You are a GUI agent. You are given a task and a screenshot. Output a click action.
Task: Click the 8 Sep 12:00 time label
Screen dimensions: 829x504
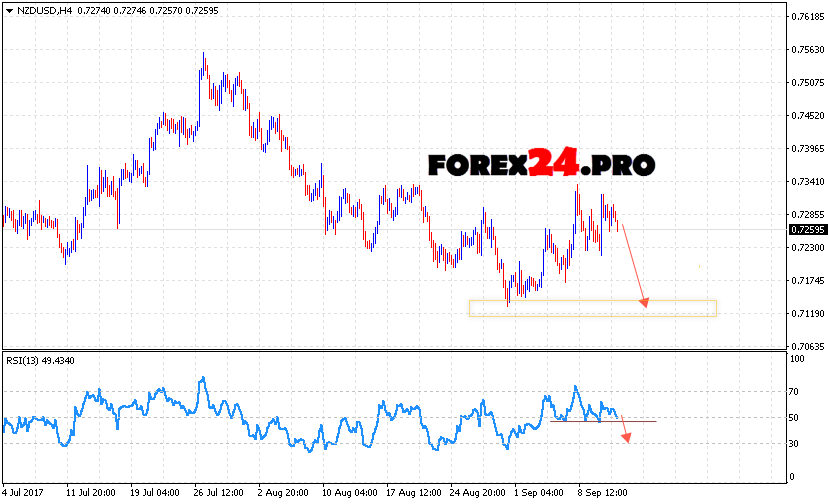(603, 493)
